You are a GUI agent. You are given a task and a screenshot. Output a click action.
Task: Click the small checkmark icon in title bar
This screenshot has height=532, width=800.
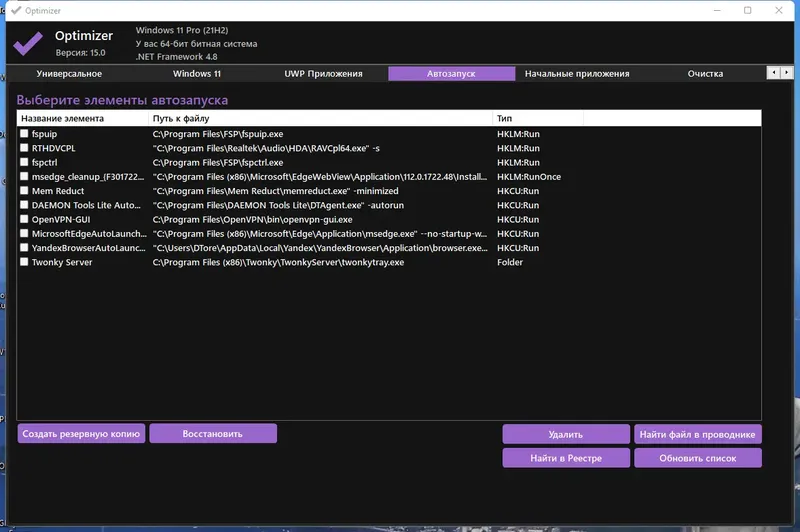point(16,10)
